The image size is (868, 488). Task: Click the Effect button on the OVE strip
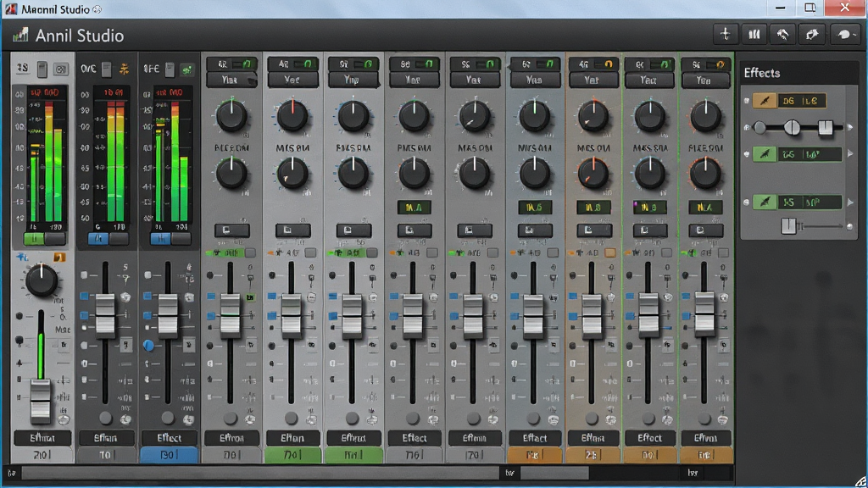106,438
